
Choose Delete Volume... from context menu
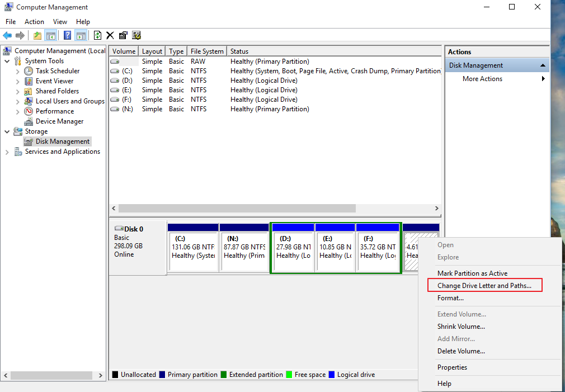click(x=490, y=351)
